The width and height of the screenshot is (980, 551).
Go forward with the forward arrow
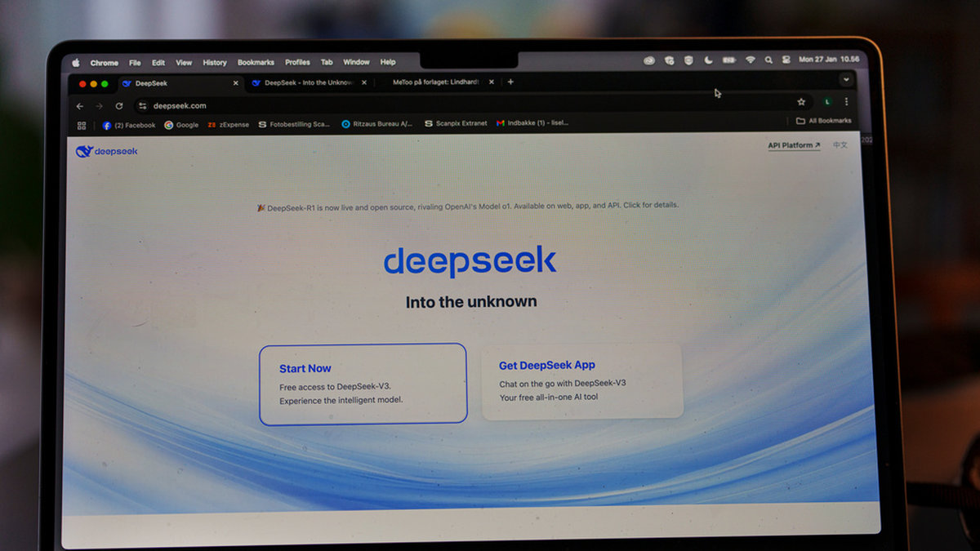[x=100, y=106]
